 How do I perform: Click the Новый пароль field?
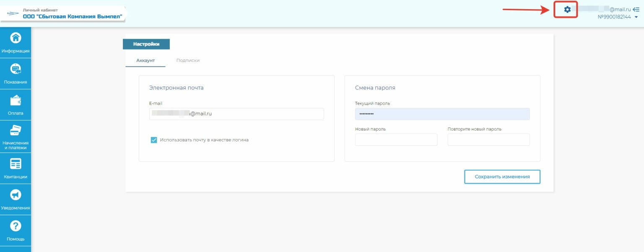pos(396,140)
